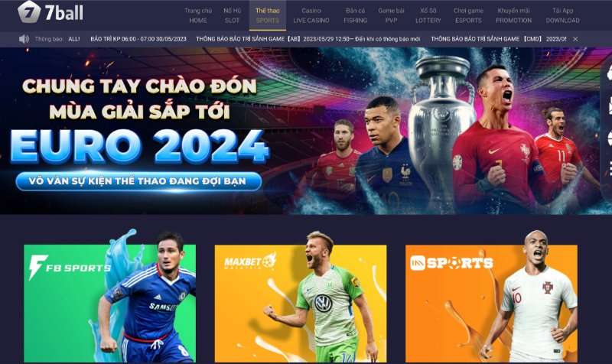Go to Nổ Hũ SLOT menu
Image resolution: width=612 pixels, height=364 pixels.
[x=232, y=15]
